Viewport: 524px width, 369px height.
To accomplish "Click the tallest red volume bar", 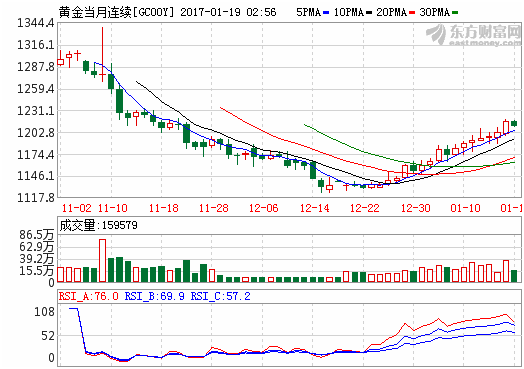I will tap(102, 260).
